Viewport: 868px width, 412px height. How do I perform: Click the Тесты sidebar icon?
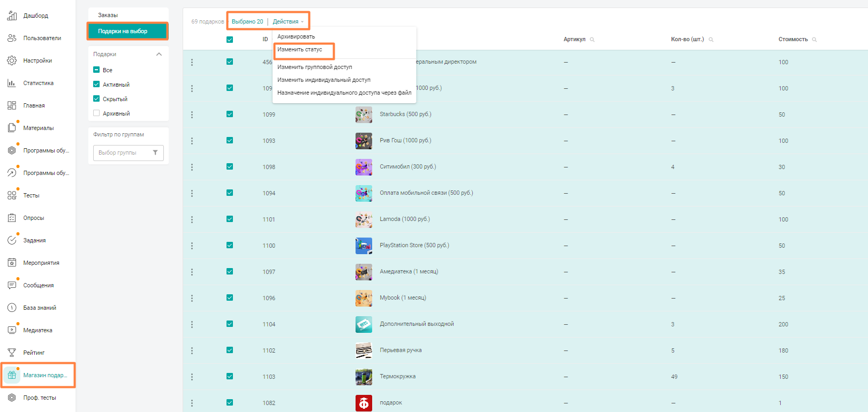click(x=12, y=195)
